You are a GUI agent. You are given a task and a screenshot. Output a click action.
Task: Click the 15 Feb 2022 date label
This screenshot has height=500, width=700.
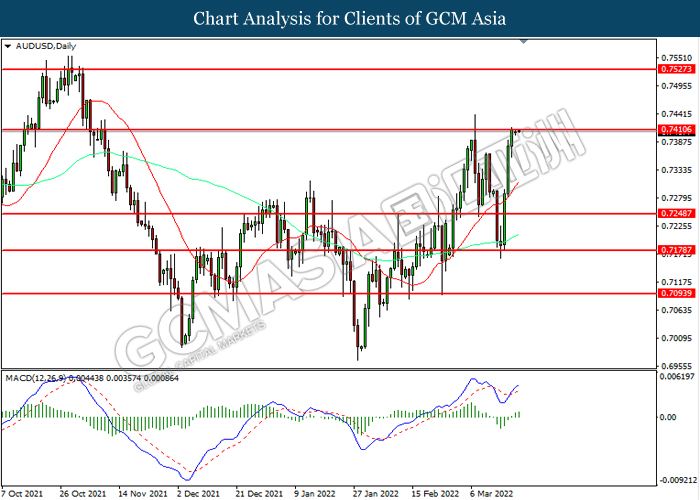pyautogui.click(x=435, y=493)
